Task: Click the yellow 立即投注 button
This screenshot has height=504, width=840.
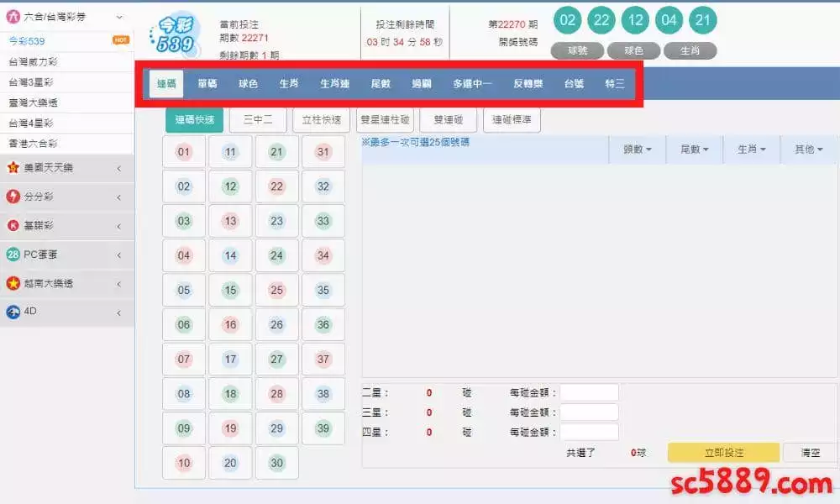Action: (x=723, y=453)
